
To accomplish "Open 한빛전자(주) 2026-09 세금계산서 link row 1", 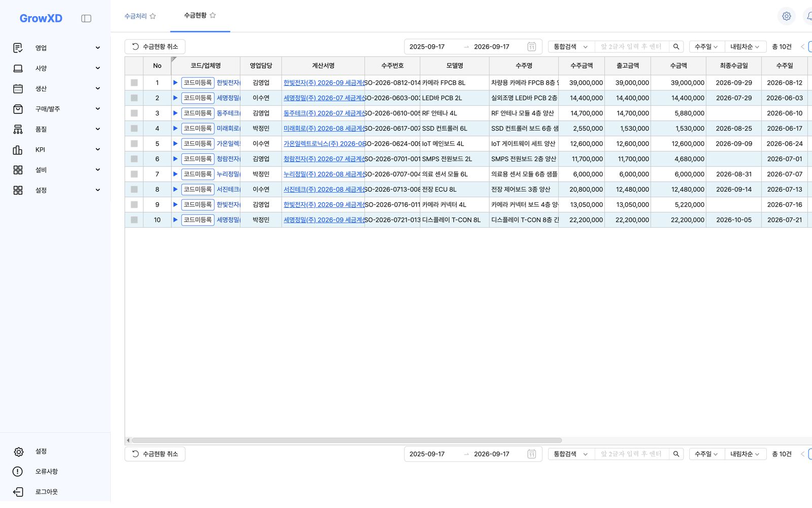I will [x=324, y=82].
